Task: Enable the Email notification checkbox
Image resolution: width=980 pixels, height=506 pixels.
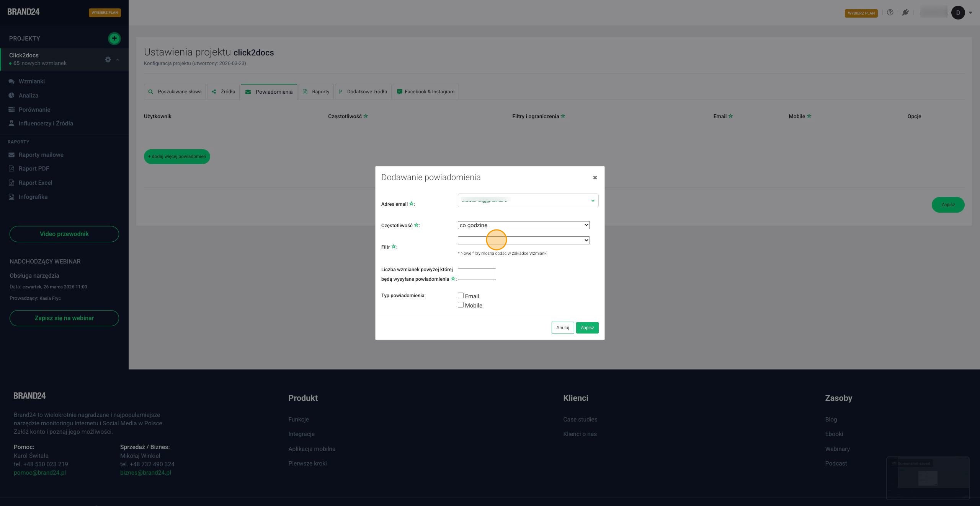Action: [461, 296]
